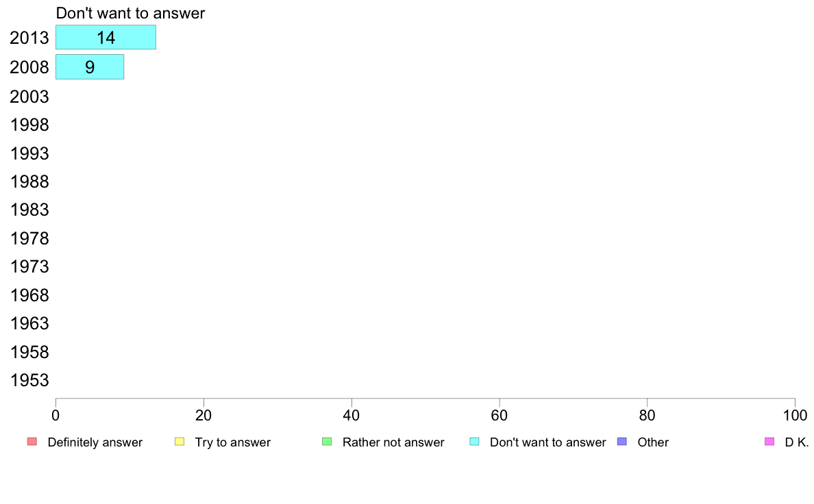Click the Other legend label
Image resolution: width=814 pixels, height=504 pixels.
pos(653,442)
